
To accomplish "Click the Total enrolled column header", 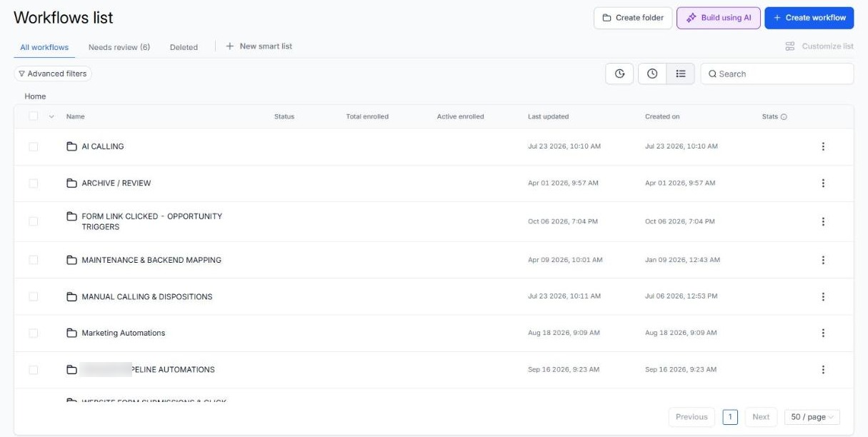I will pos(367,116).
